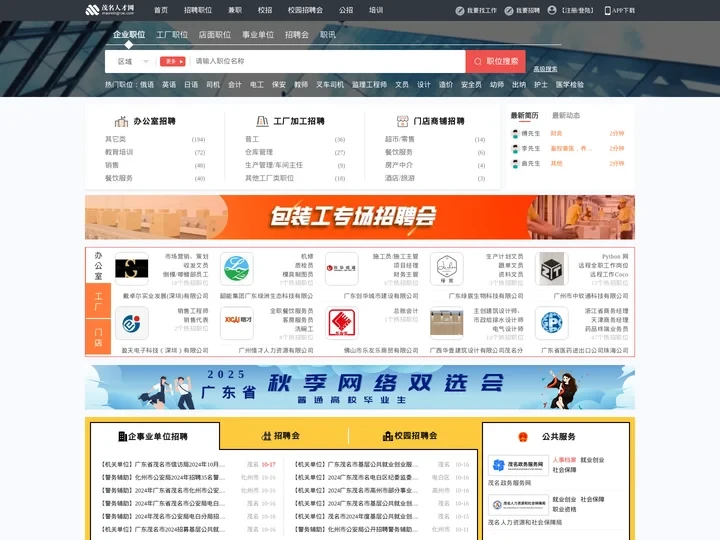Click the phone icon for APP下载
This screenshot has height=540, width=720.
point(607,11)
